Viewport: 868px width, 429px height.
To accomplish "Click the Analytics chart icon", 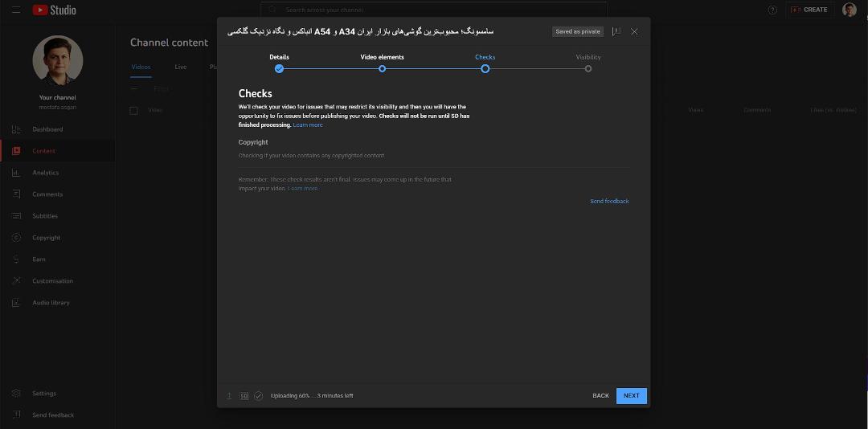I will (16, 173).
